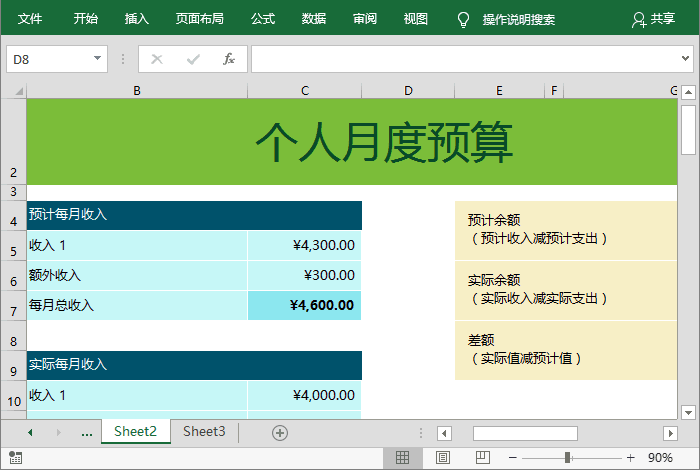Click the zoom in plus button
This screenshot has width=700, height=470.
coord(630,458)
